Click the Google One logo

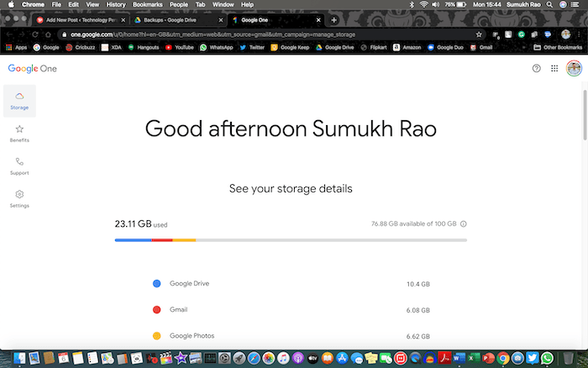pos(32,69)
